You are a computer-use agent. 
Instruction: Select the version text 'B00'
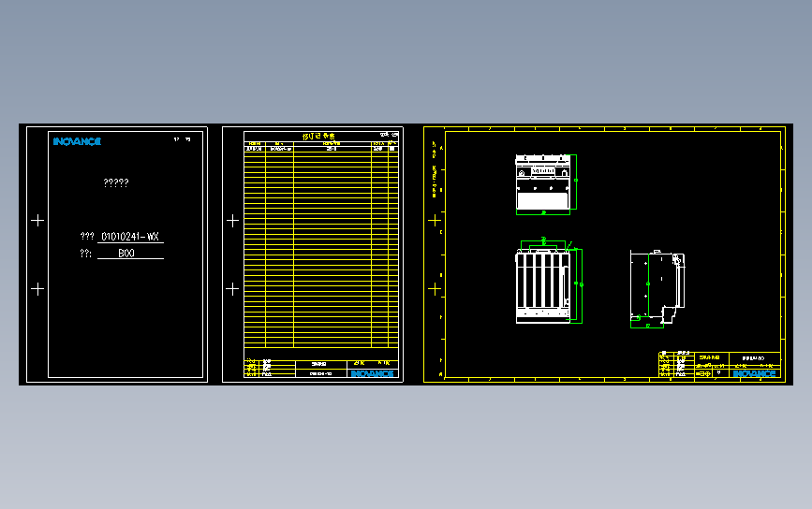point(126,253)
